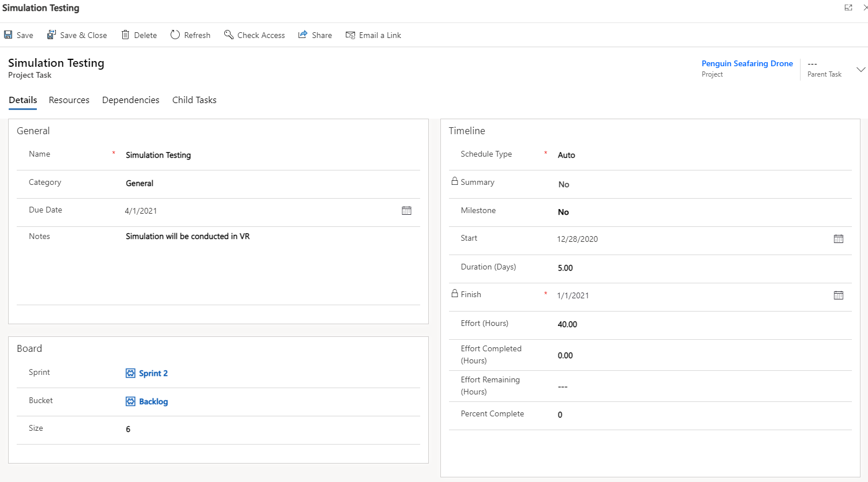Click the pop-out window icon

(x=848, y=7)
